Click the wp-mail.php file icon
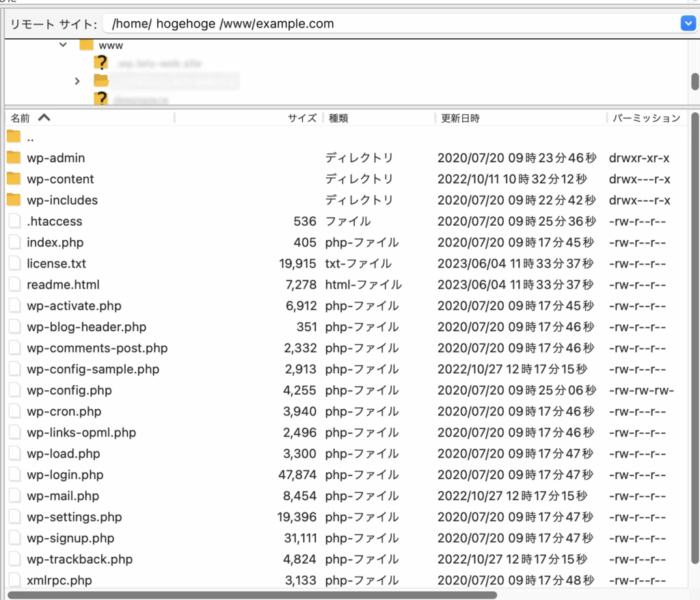Viewport: 700px width, 600px height. 15,496
